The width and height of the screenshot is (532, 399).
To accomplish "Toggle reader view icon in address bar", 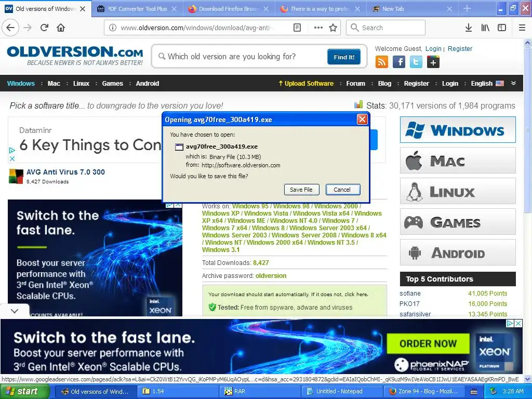I will [x=297, y=28].
